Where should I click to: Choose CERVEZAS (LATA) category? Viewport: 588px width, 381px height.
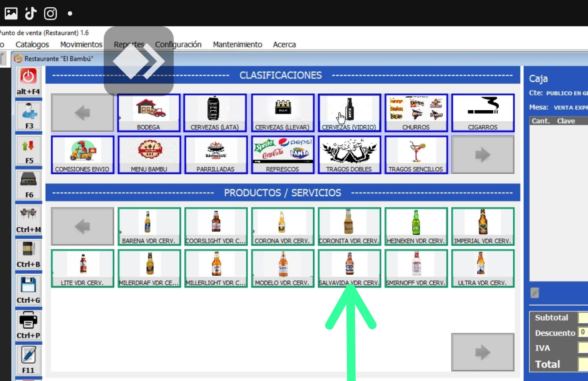pos(215,113)
